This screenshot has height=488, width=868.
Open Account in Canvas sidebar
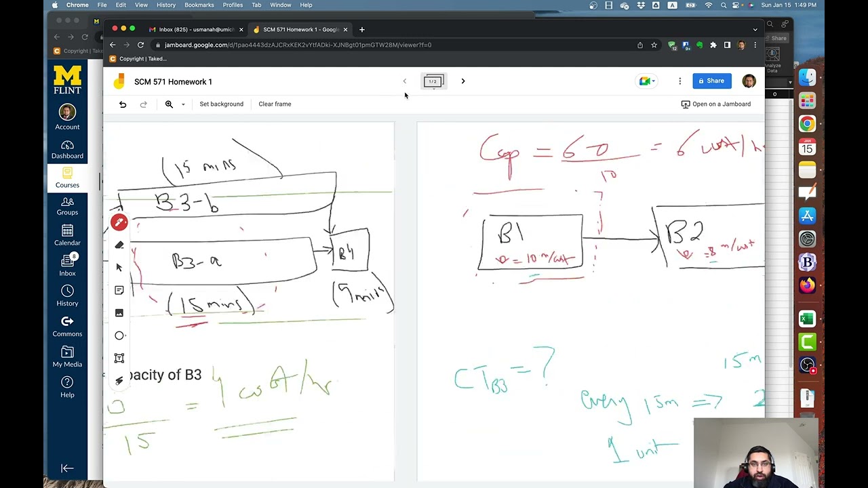[67, 117]
